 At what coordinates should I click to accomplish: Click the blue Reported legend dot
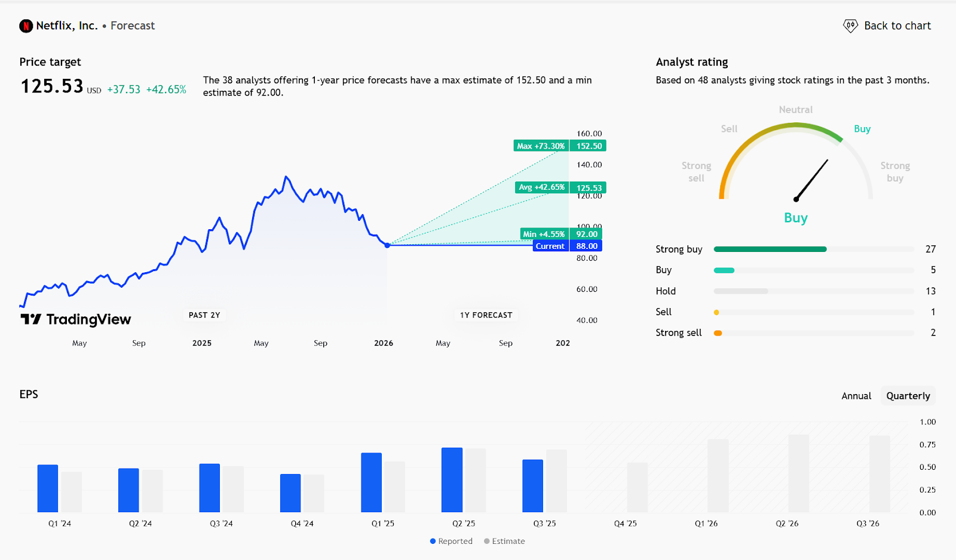pos(433,541)
